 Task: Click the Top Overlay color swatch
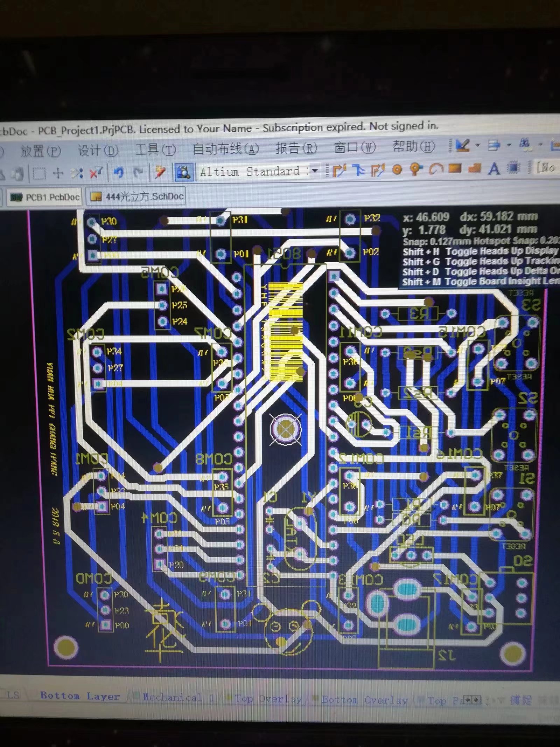pos(230,697)
